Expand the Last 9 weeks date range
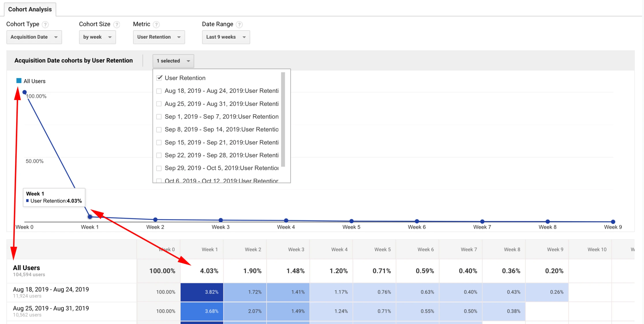Viewport: 644px width, 324px height. click(226, 37)
